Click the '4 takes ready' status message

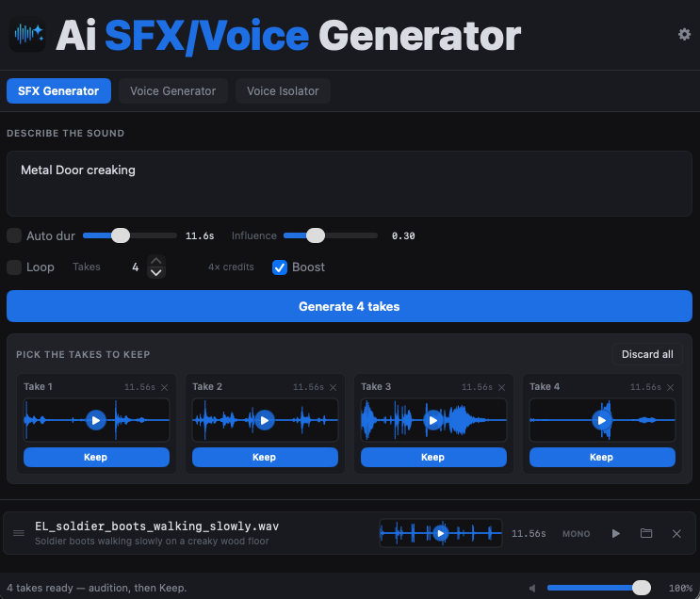click(x=96, y=588)
